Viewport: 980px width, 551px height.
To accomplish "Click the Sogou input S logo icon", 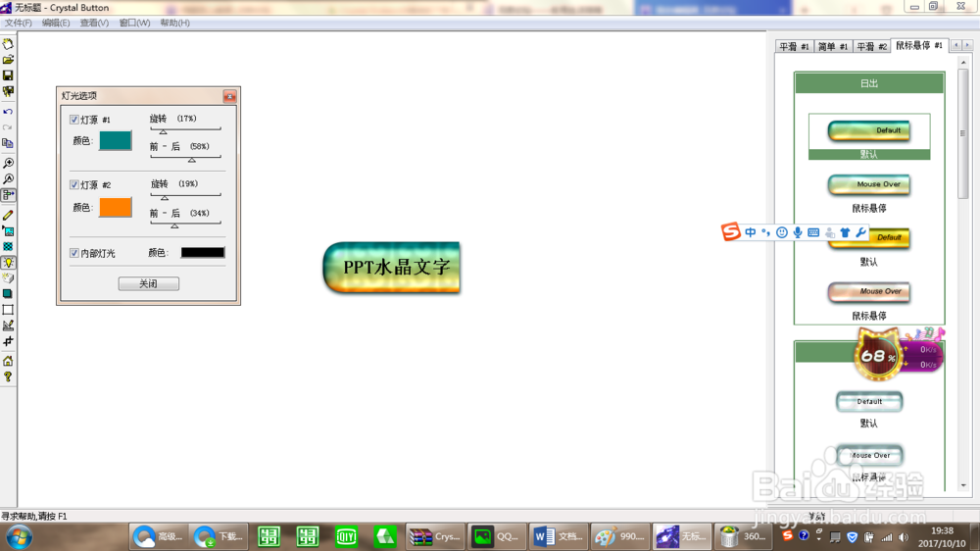I will click(731, 231).
